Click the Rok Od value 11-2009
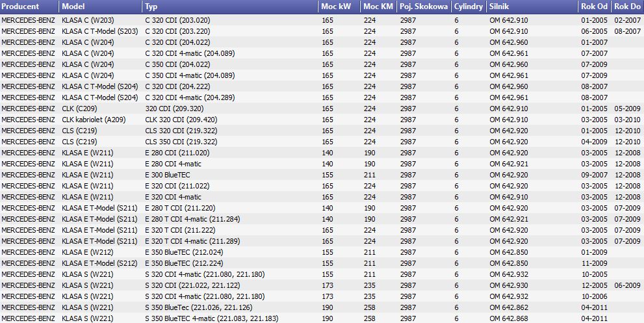Screen dimensions: 644x323 595,263
